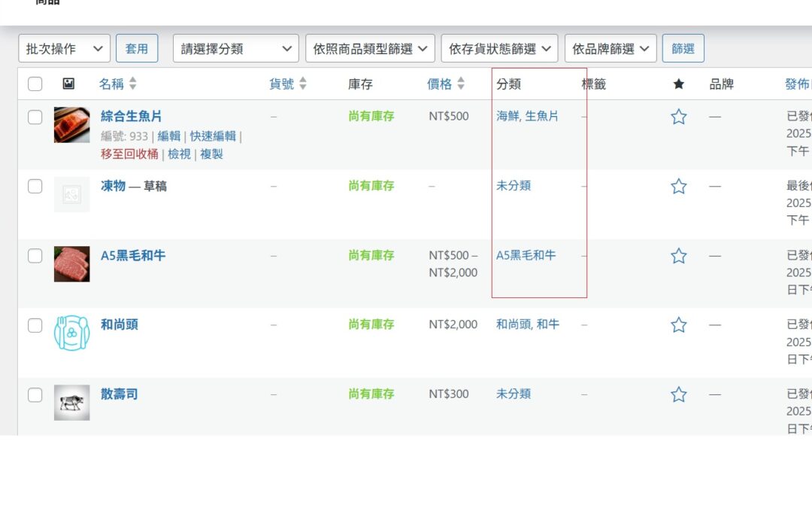The height and width of the screenshot is (508, 812).
Task: Click the 標籤 column header
Action: pyautogui.click(x=593, y=84)
